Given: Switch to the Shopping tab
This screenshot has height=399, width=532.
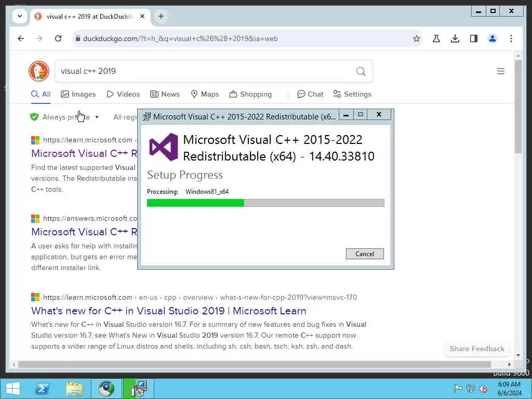Looking at the screenshot, I should coord(250,95).
